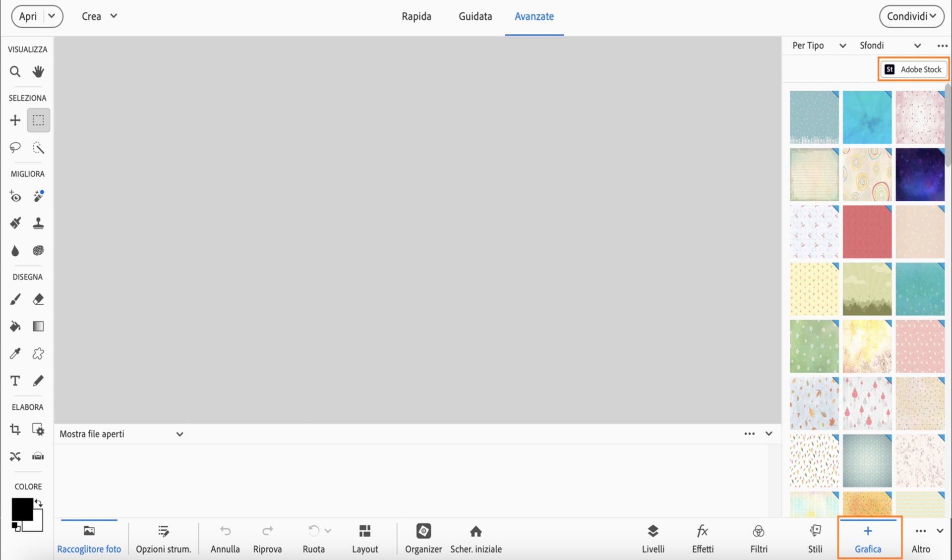The image size is (952, 560).
Task: Select the Clone Stamp tool
Action: (x=38, y=224)
